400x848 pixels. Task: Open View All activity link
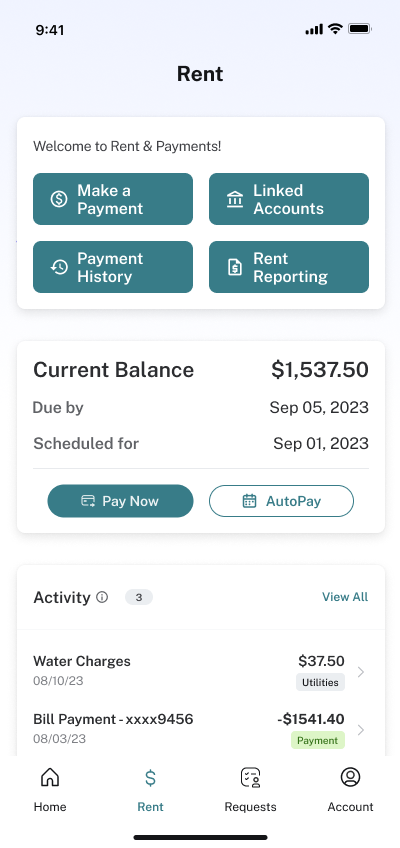click(x=345, y=597)
